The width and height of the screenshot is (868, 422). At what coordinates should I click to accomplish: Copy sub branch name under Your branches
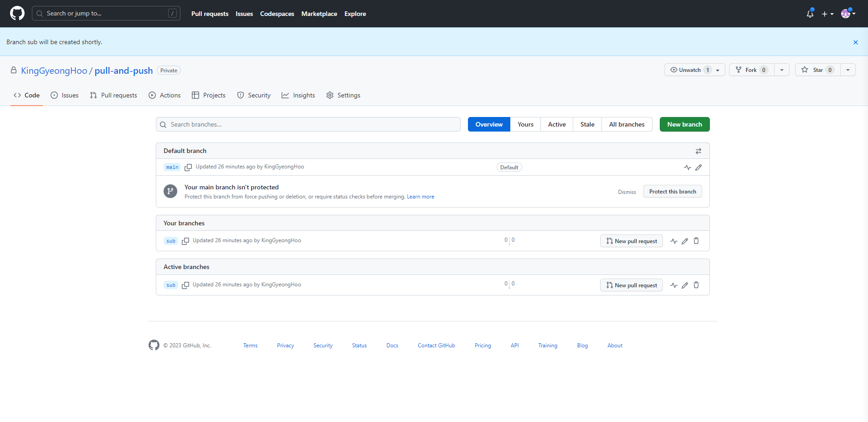point(185,241)
